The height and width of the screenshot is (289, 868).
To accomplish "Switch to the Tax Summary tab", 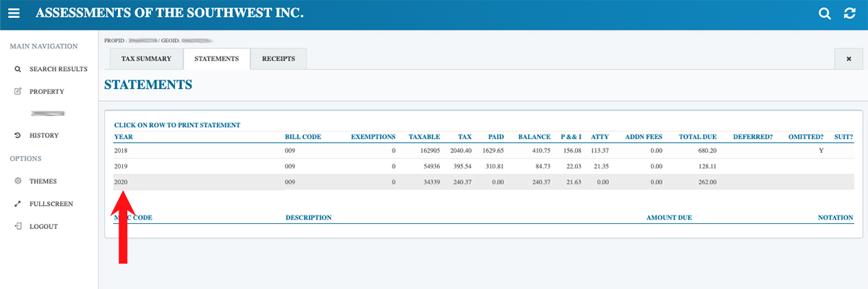I will click(146, 59).
